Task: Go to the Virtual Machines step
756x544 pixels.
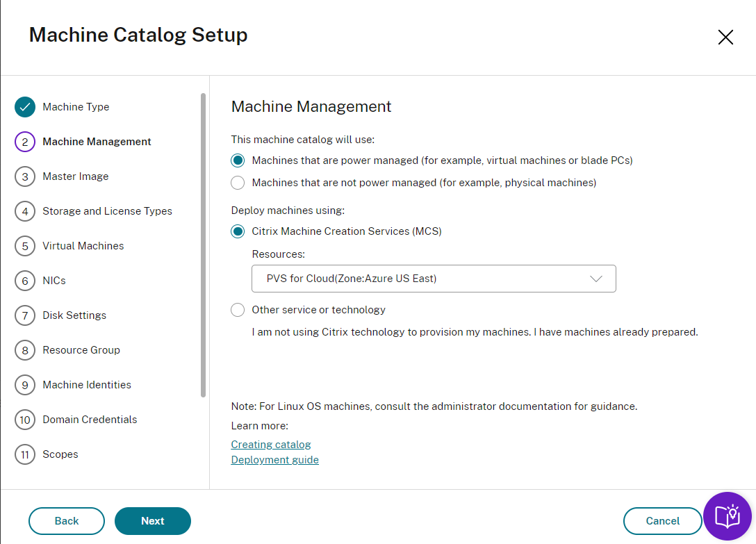Action: click(83, 246)
